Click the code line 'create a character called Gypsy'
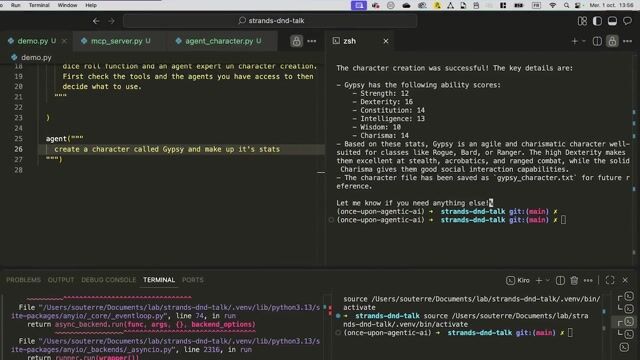 click(167, 149)
